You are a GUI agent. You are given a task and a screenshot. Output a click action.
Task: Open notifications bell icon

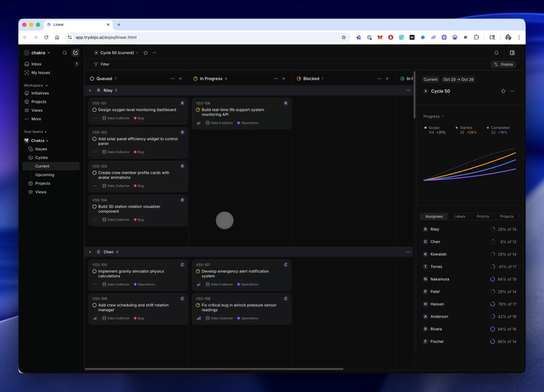click(496, 53)
